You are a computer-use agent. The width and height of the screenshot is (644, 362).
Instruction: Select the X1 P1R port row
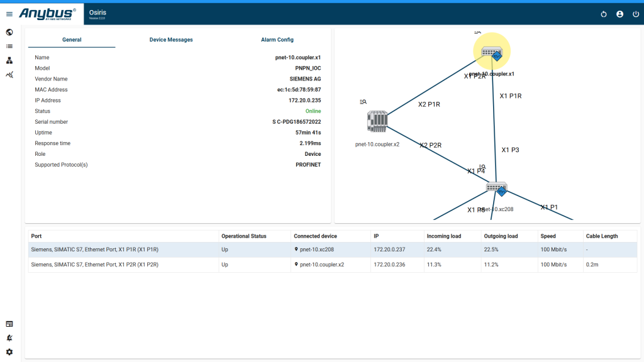point(333,250)
